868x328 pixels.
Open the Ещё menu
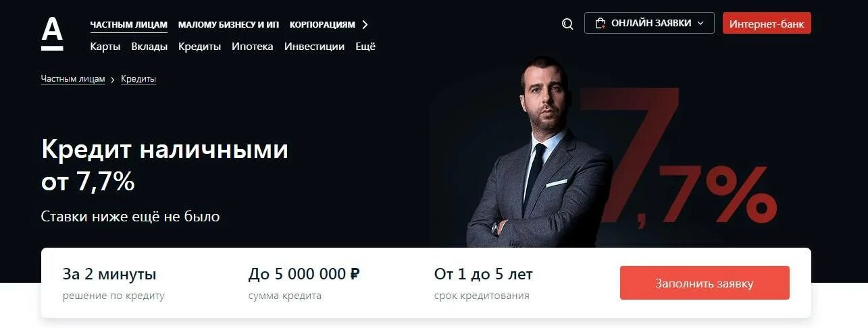[x=365, y=47]
